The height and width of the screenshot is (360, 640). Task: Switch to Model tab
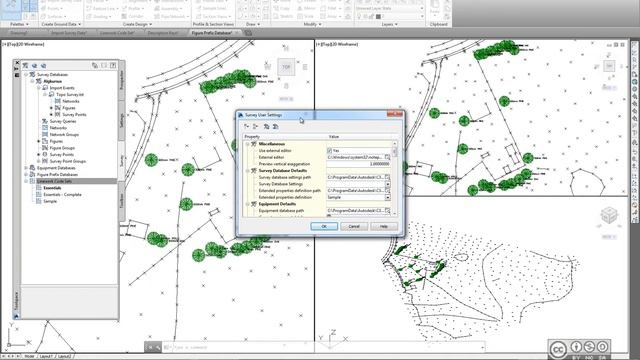pos(29,356)
